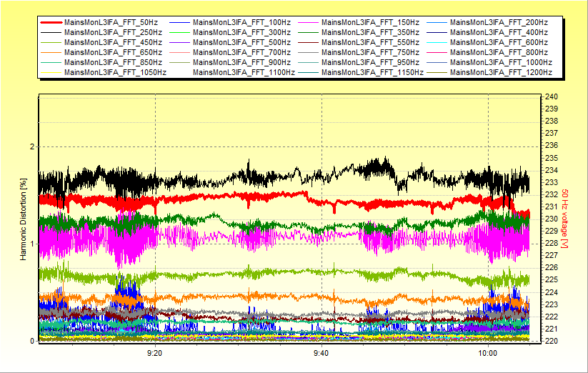This screenshot has width=588, height=373.
Task: Click the MainsMonL3IFA_FFT_1200Hz legend entry
Action: click(501, 72)
